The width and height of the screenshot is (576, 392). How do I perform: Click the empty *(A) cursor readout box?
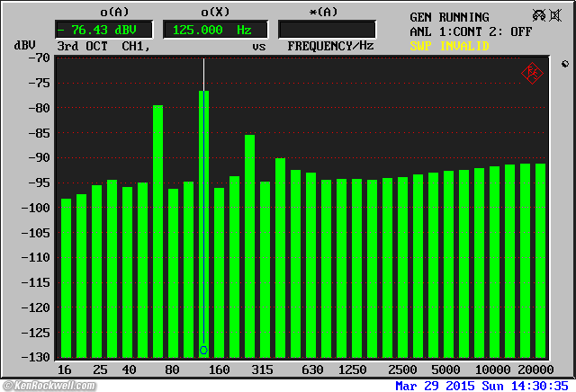point(327,30)
